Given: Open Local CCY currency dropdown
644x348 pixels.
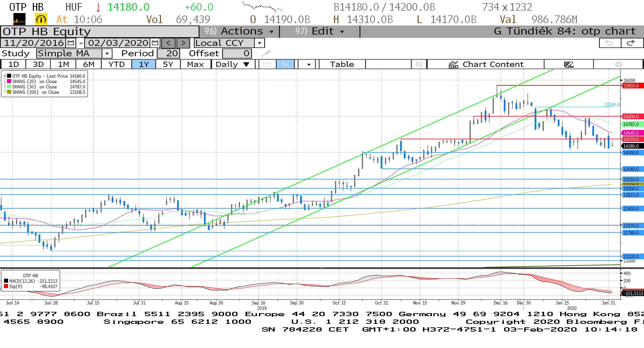Looking at the screenshot, I should (259, 43).
